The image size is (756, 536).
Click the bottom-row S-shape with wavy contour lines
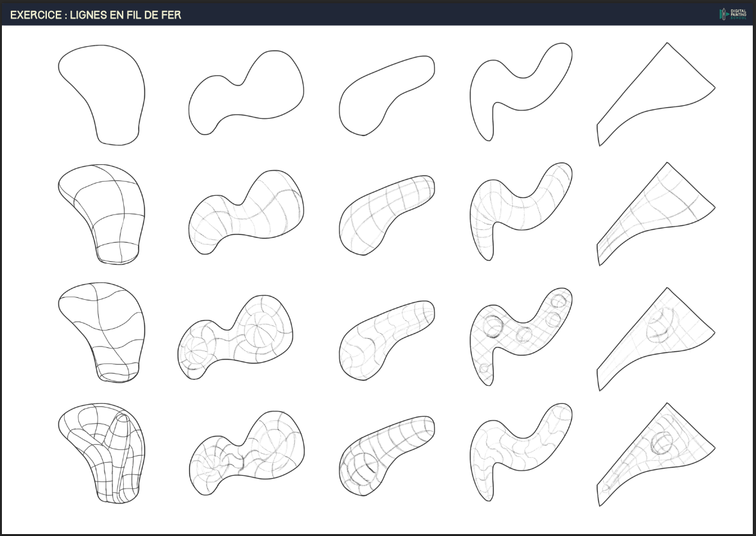517,453
